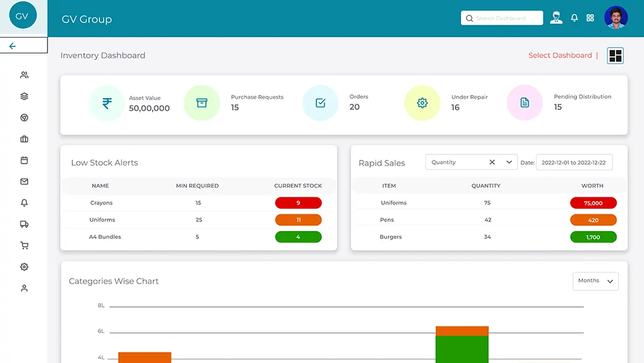Click the GV logo circle

23,15
